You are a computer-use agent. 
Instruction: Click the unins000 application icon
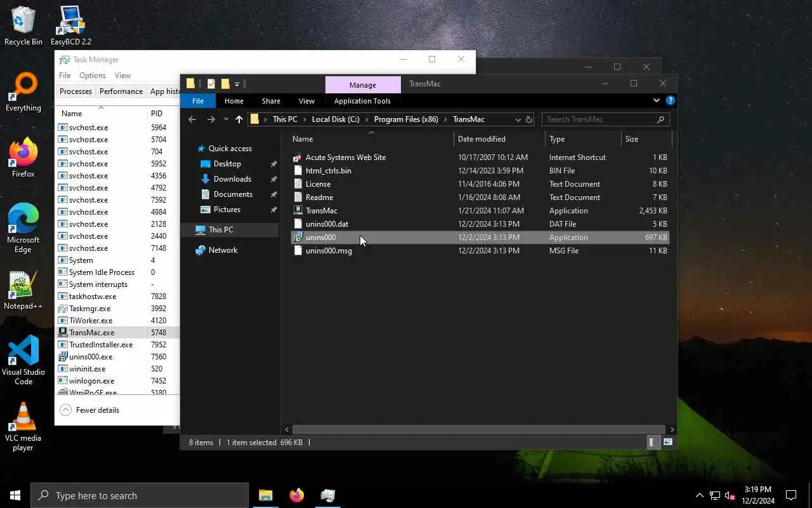click(x=298, y=237)
